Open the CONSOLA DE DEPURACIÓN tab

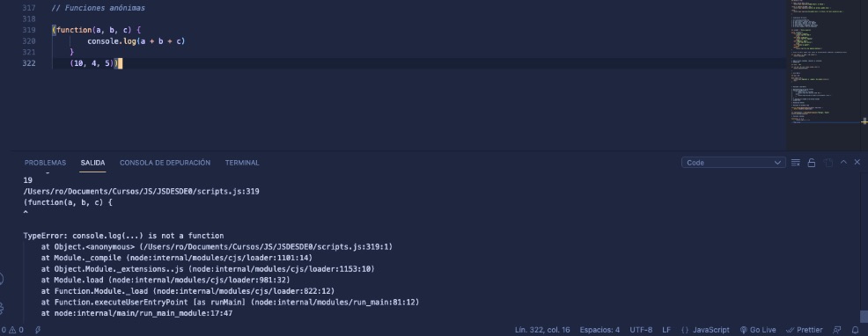pyautogui.click(x=165, y=163)
